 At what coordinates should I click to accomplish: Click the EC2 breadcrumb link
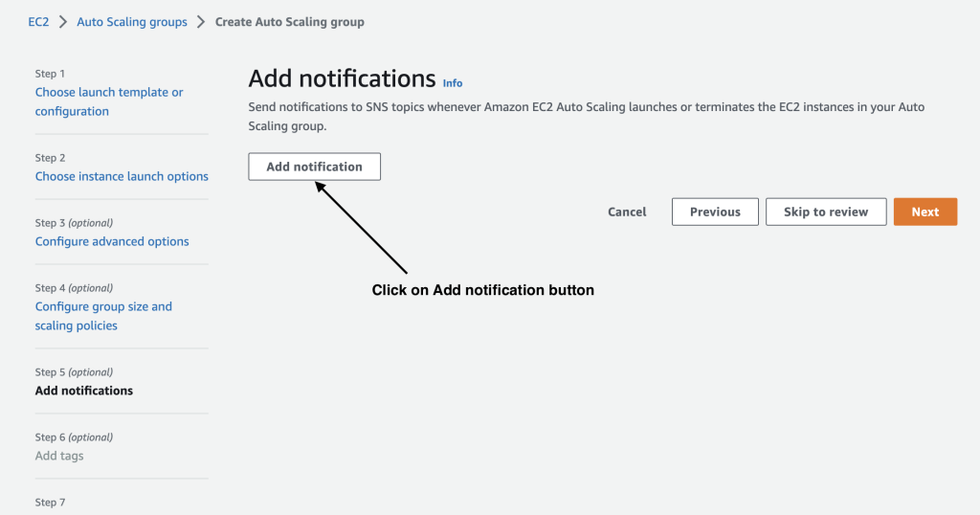[x=37, y=22]
